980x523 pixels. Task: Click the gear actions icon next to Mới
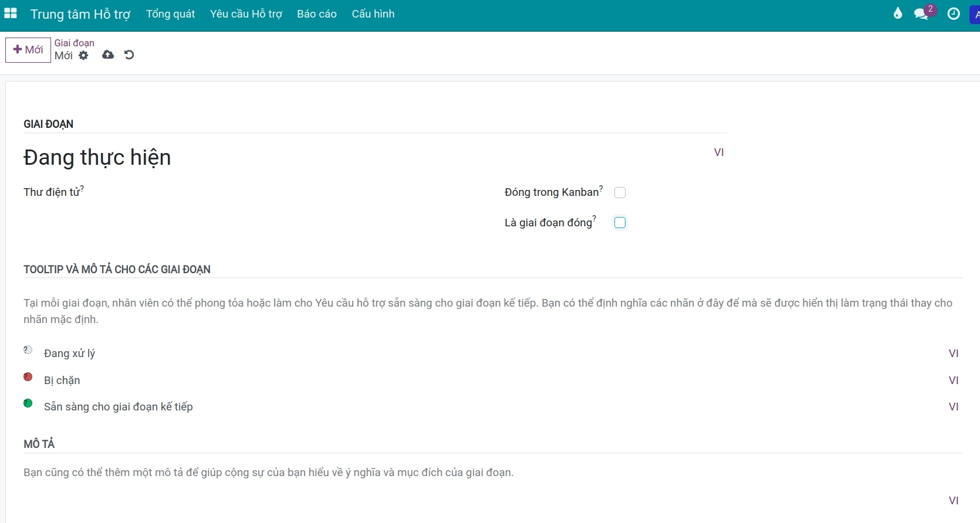click(83, 55)
